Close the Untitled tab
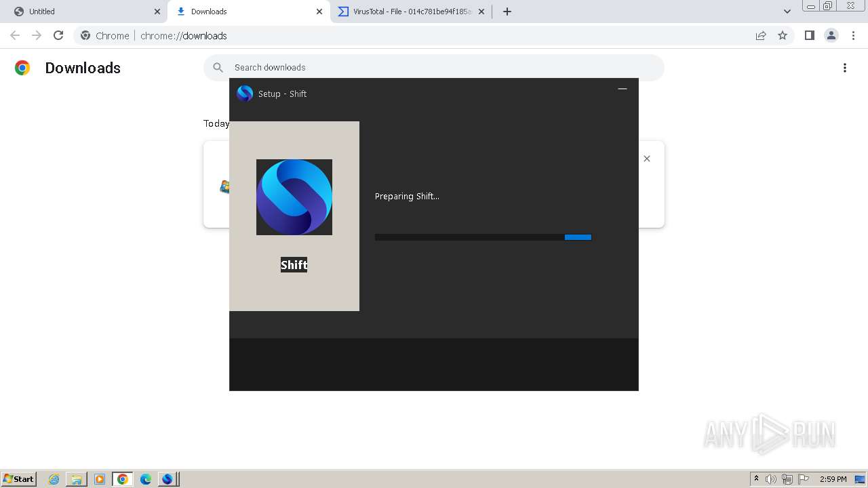The width and height of the screenshot is (868, 488). pos(157,12)
